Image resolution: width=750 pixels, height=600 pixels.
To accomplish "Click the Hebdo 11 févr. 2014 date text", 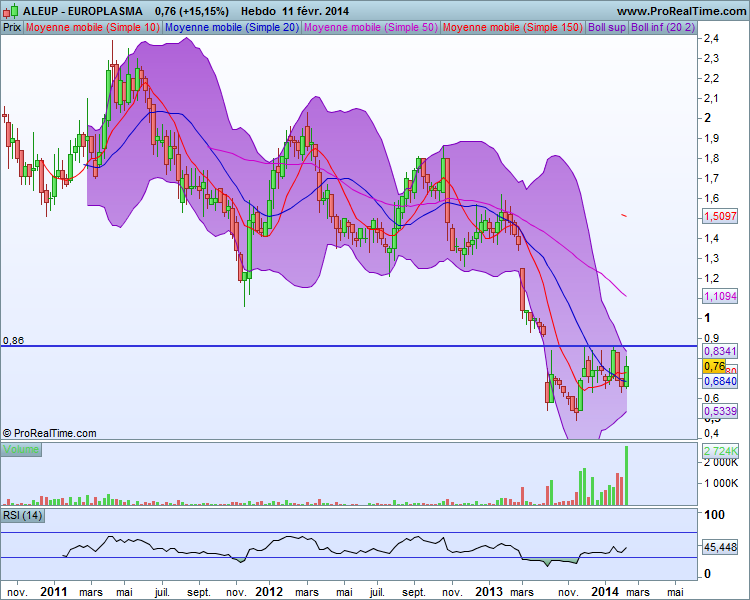I will point(295,11).
